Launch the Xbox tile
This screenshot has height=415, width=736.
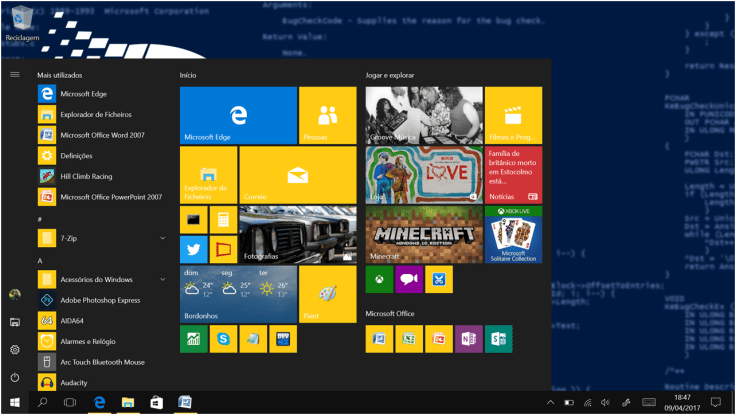(x=379, y=280)
